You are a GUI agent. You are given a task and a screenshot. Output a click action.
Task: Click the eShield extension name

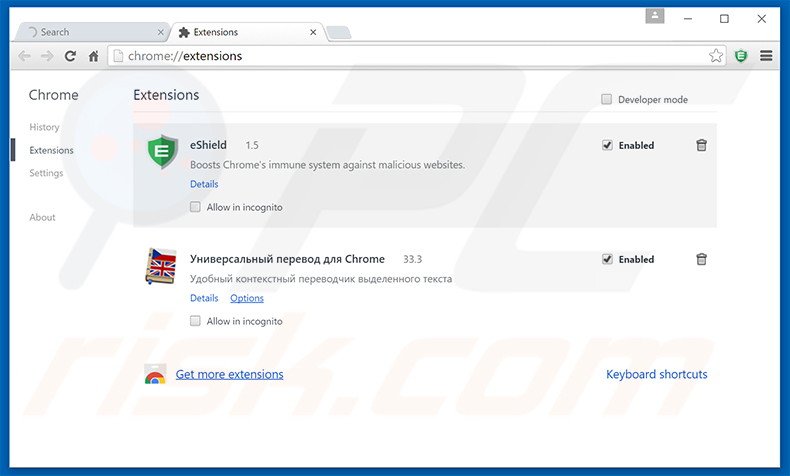(x=208, y=145)
